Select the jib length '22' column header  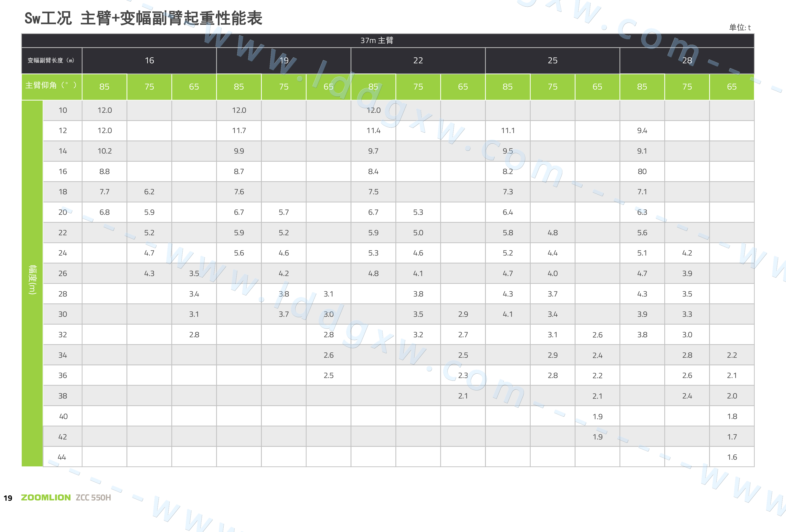coord(418,61)
